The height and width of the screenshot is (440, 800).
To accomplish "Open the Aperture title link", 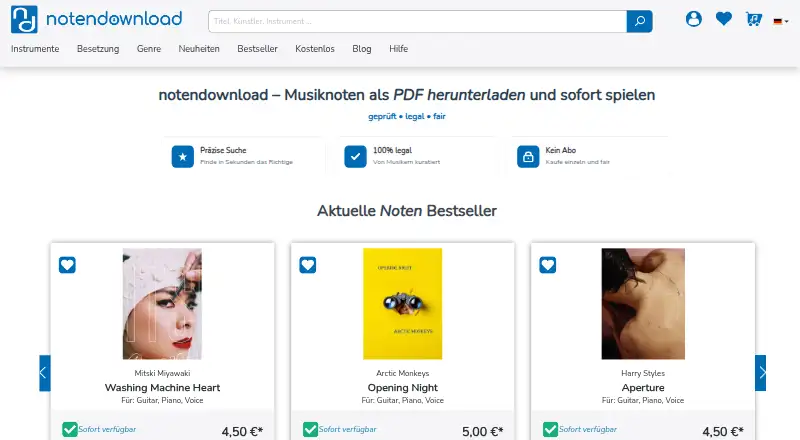I will pyautogui.click(x=643, y=387).
